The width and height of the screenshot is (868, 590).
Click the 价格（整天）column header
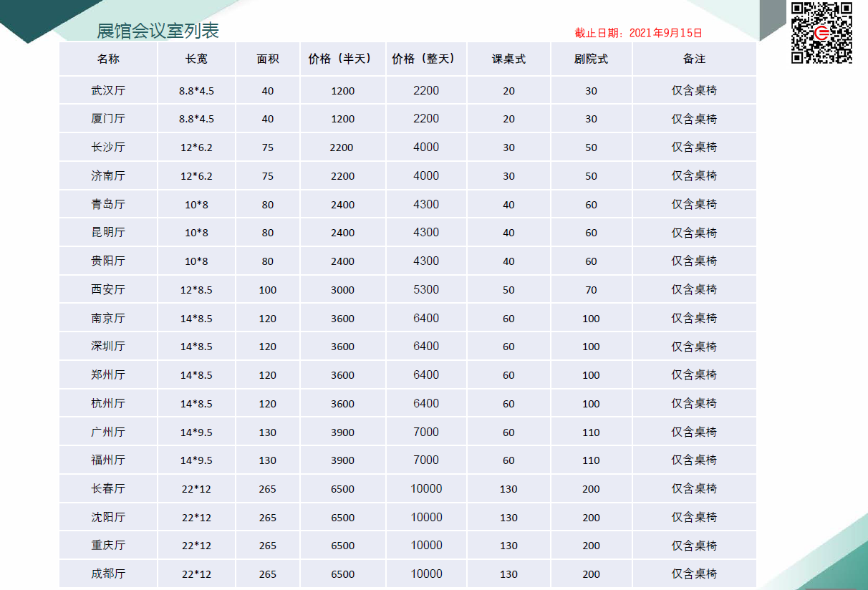(x=426, y=59)
